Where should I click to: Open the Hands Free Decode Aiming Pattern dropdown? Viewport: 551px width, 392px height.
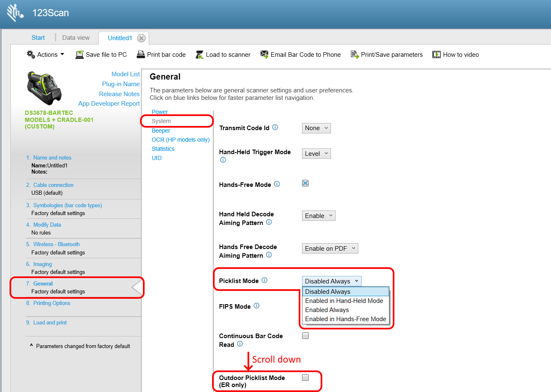click(x=330, y=249)
